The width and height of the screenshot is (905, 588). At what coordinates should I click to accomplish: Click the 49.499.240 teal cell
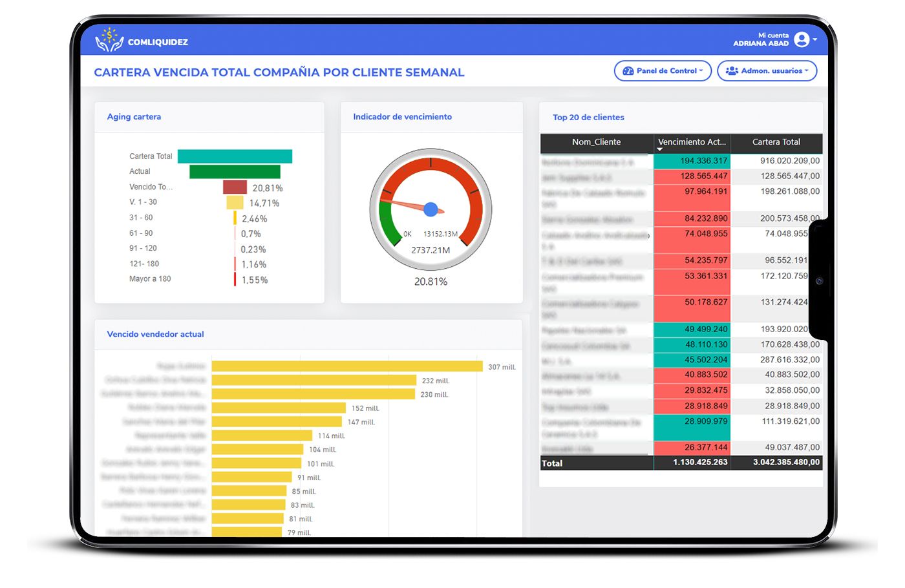(692, 330)
